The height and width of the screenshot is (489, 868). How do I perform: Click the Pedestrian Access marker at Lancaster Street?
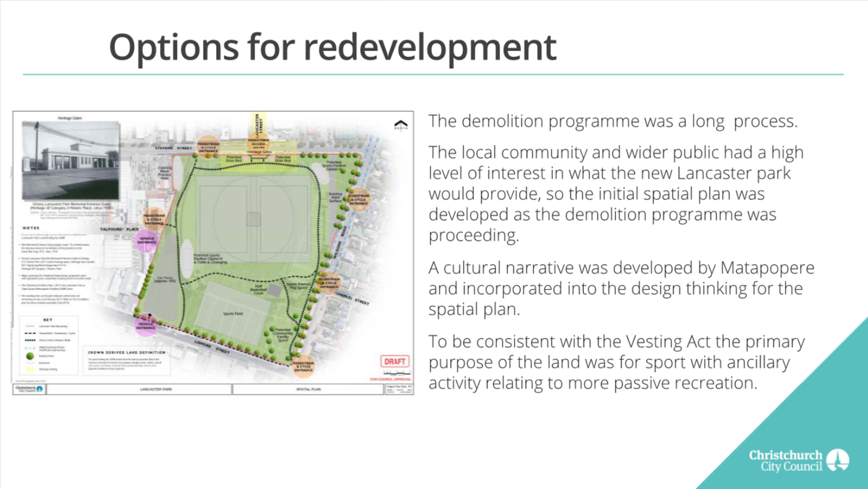pyautogui.click(x=258, y=144)
